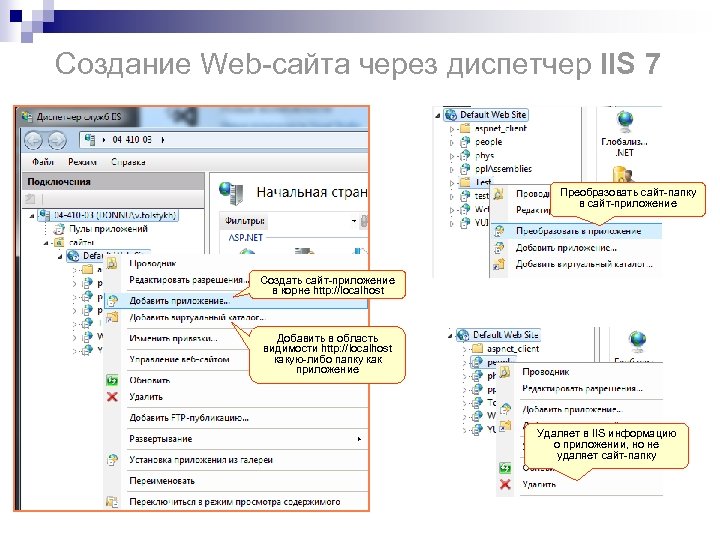Expand the folder node labeled 'a' in main tree
The height and width of the screenshot is (540, 720).
(x=74, y=270)
